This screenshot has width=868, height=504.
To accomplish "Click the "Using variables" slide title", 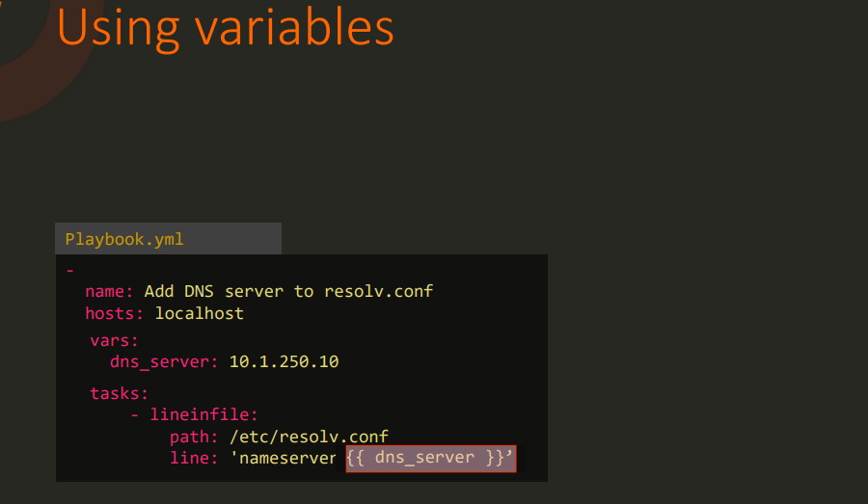I will [x=226, y=27].
